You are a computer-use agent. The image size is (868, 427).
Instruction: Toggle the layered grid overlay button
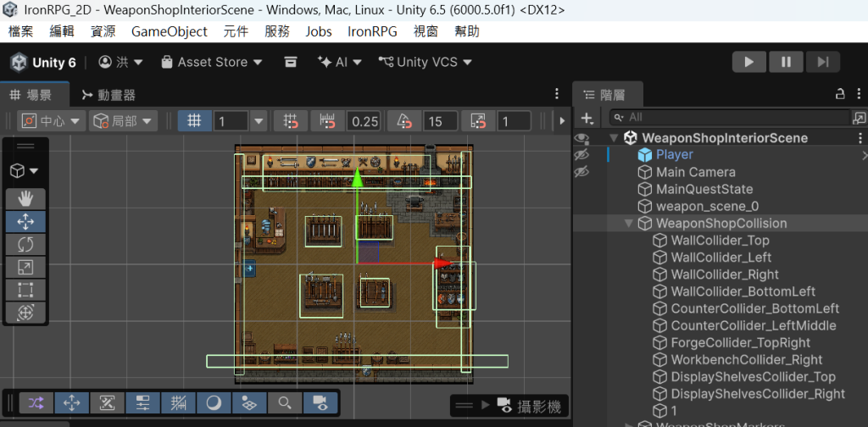tap(250, 403)
